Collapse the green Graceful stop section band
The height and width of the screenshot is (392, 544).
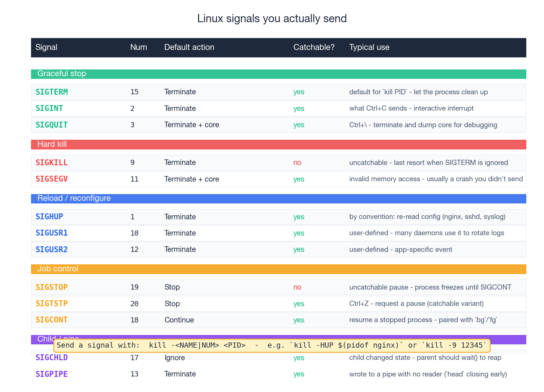pos(278,74)
